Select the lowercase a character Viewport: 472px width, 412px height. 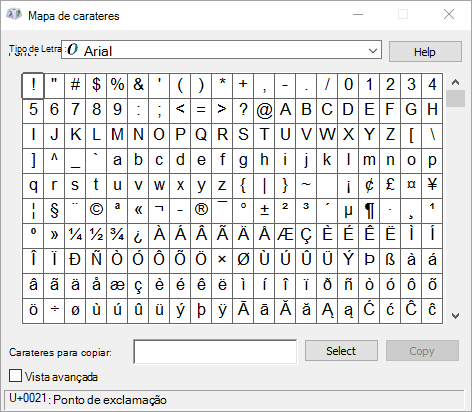tap(117, 161)
